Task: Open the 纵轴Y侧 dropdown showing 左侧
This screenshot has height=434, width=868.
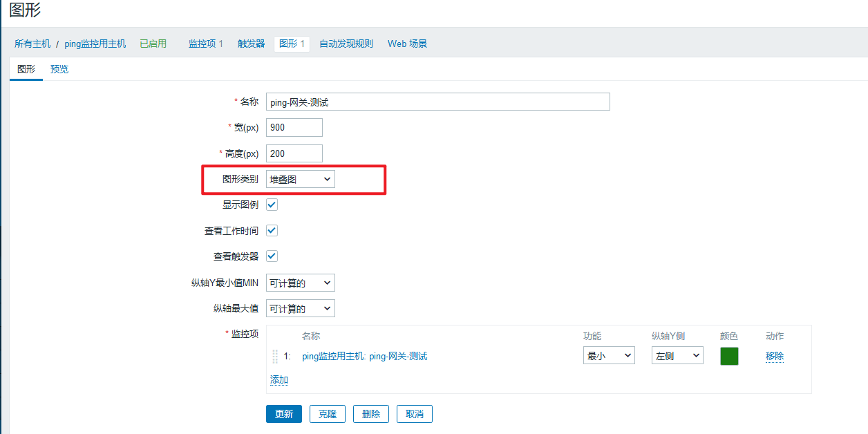Action: point(677,356)
